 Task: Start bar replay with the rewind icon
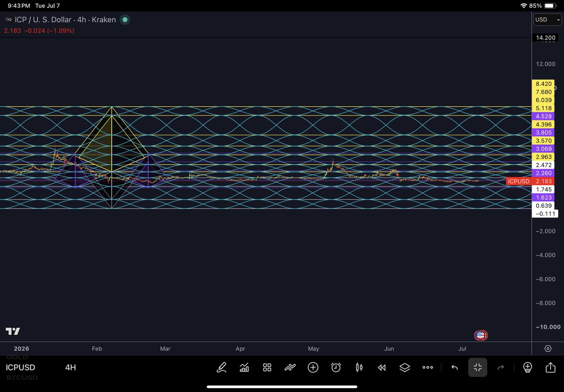click(381, 367)
